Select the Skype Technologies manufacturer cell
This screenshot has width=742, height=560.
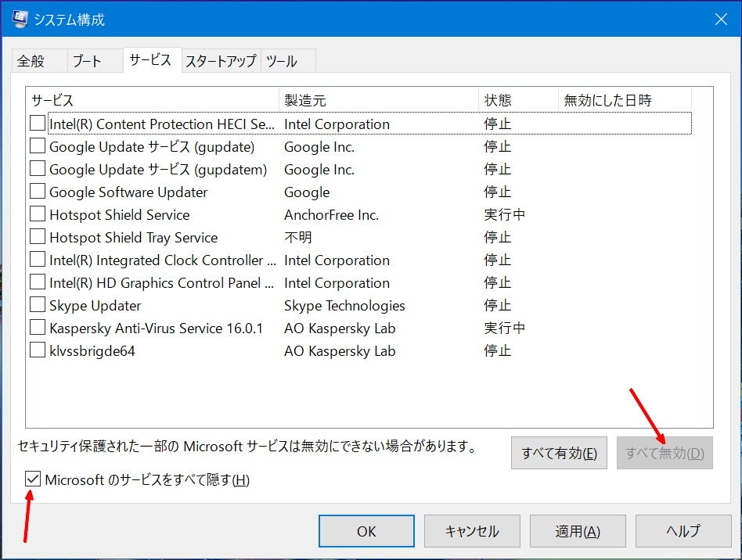coord(344,306)
